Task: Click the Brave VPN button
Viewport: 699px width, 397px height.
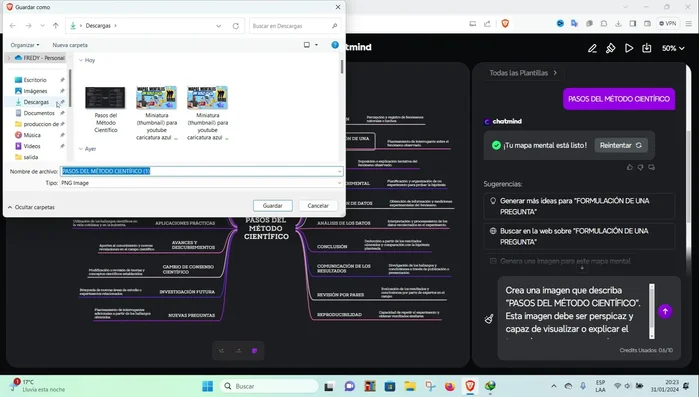Action: [x=668, y=24]
